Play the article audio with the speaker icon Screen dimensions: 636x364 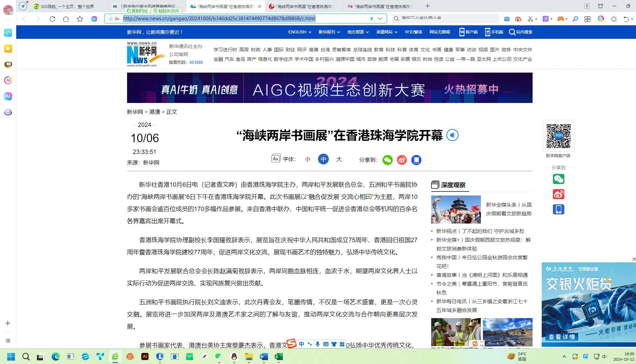click(x=452, y=135)
